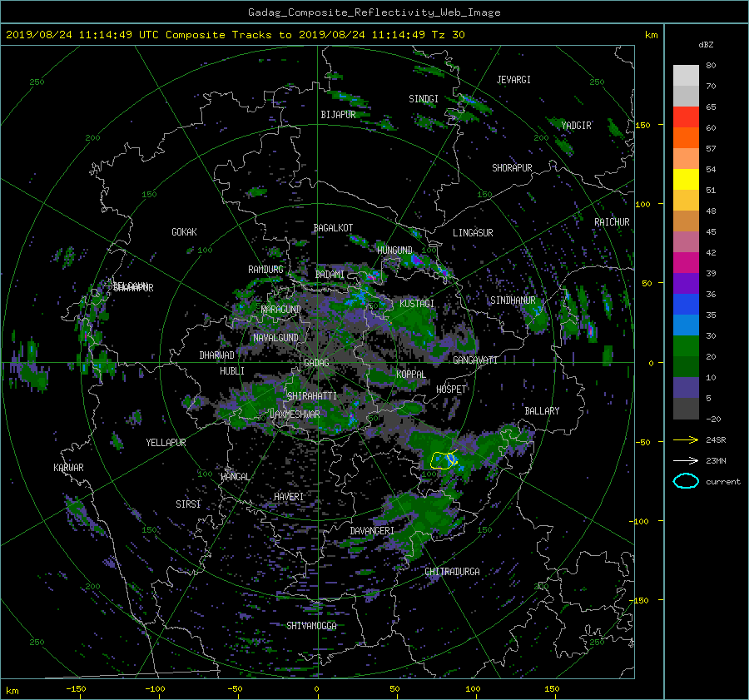749x700 pixels.
Task: Click the purple 39 dBZ color swatch
Action: point(686,283)
